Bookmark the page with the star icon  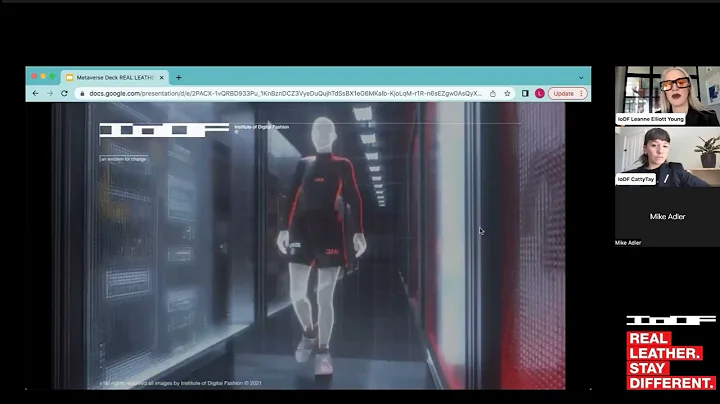click(507, 93)
